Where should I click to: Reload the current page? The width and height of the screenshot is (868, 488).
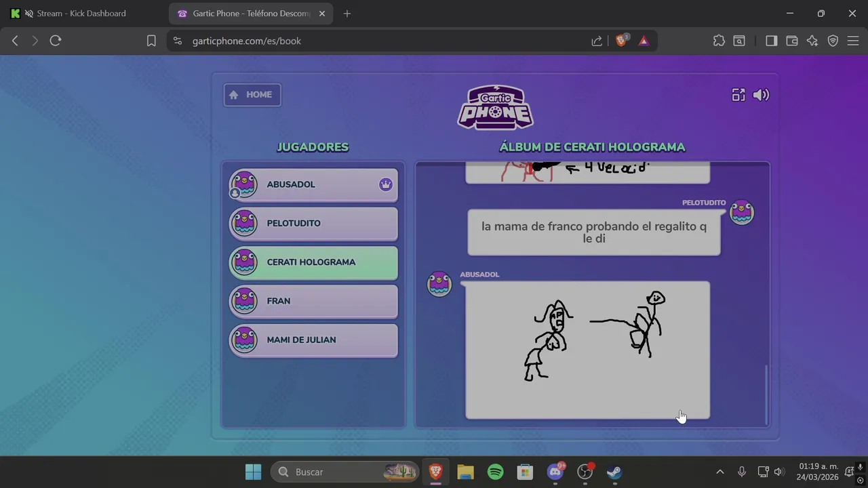[56, 41]
